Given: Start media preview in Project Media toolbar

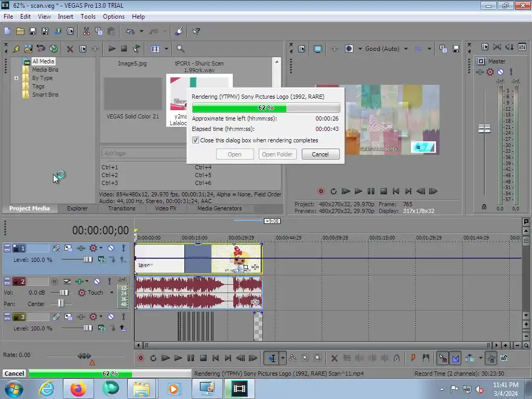Looking at the screenshot, I should [112, 49].
